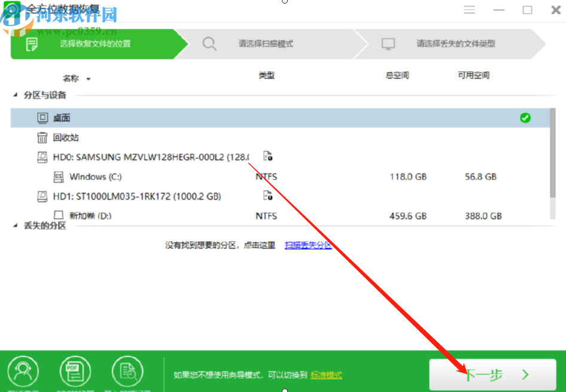Open the import scan record icon
This screenshot has width=566, height=392.
pos(127,372)
